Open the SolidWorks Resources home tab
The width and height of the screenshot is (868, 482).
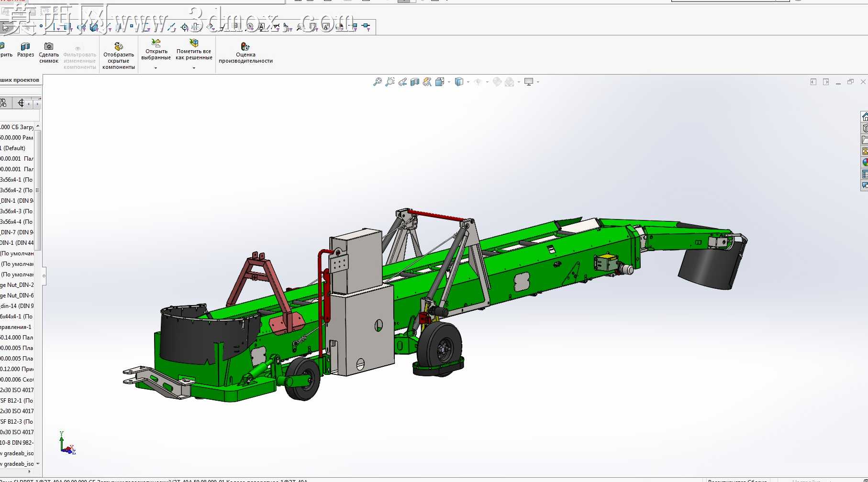865,117
